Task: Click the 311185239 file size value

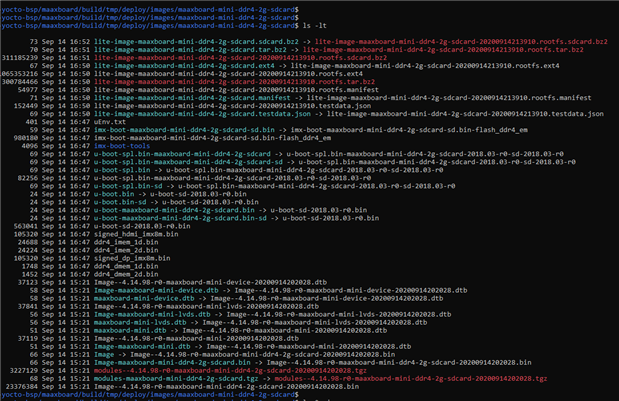Action: click(22, 59)
